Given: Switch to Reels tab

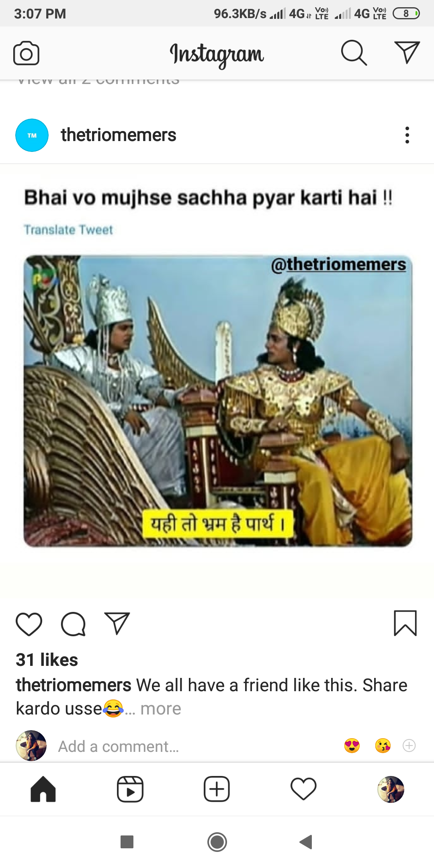Looking at the screenshot, I should (x=130, y=789).
